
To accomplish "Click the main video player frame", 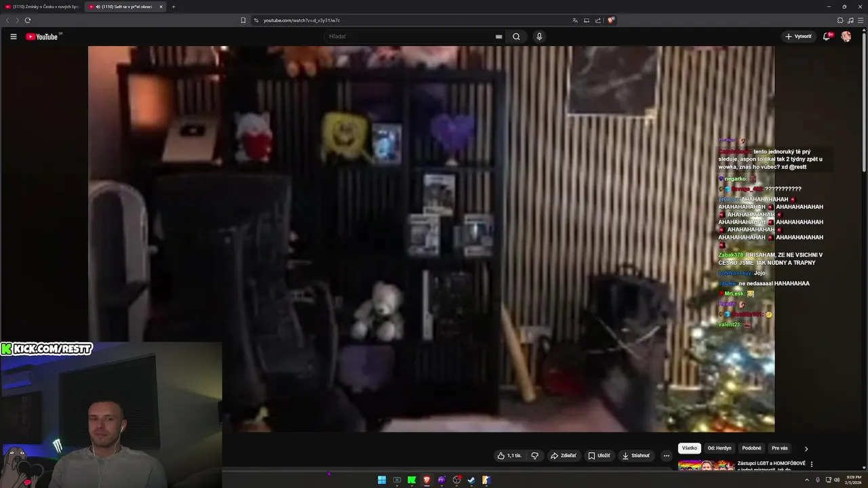I will click(x=431, y=239).
